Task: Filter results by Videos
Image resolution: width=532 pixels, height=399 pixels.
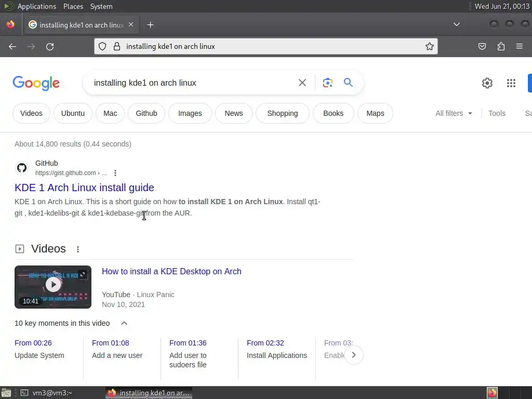Action: (x=31, y=113)
